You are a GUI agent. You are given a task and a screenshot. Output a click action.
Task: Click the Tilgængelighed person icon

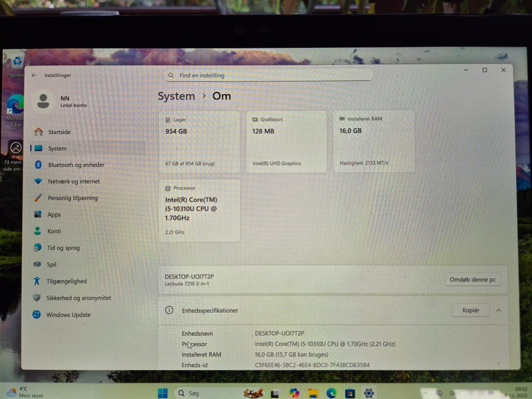[x=37, y=281]
